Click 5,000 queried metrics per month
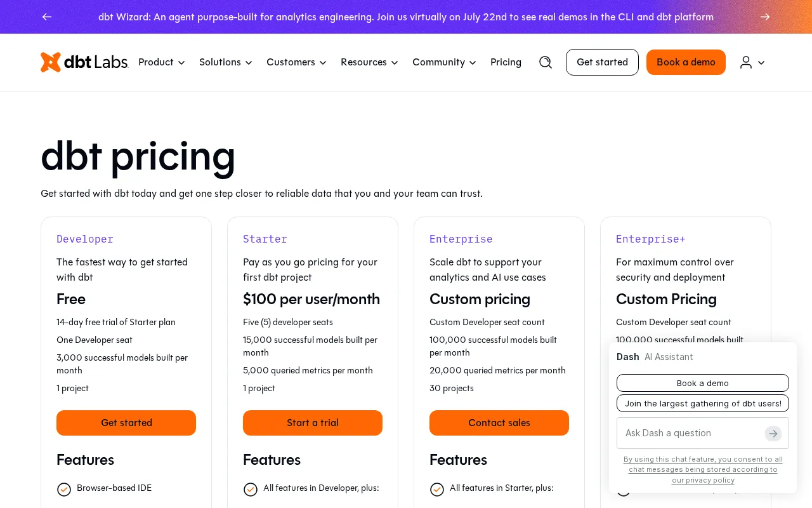The width and height of the screenshot is (812, 508). tap(308, 371)
